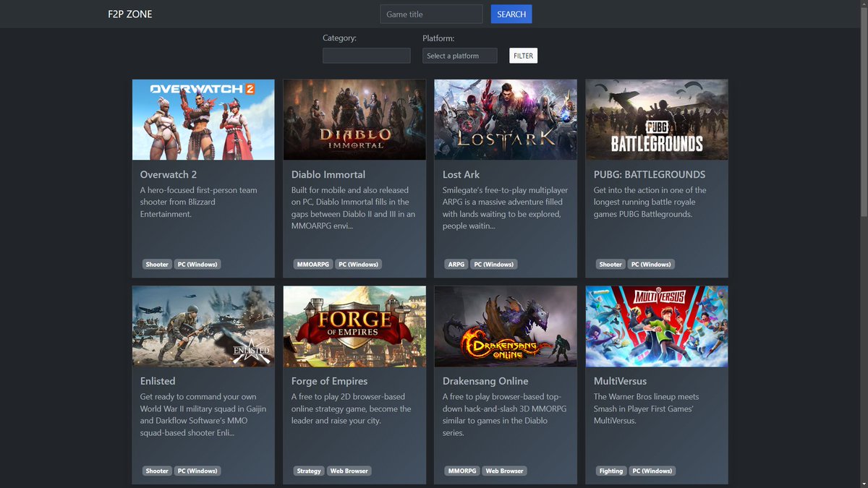Select the Lost Ark title text
The width and height of the screenshot is (868, 488).
point(461,174)
